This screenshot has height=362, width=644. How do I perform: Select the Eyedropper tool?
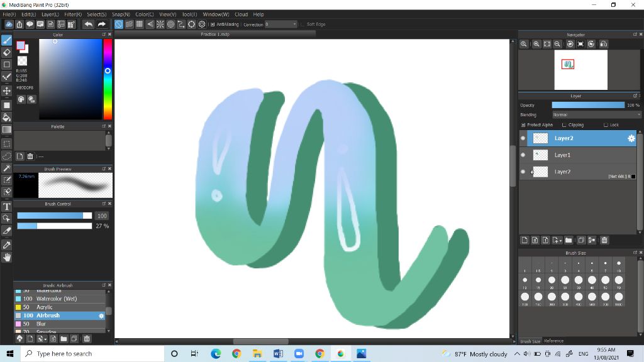[x=6, y=245]
